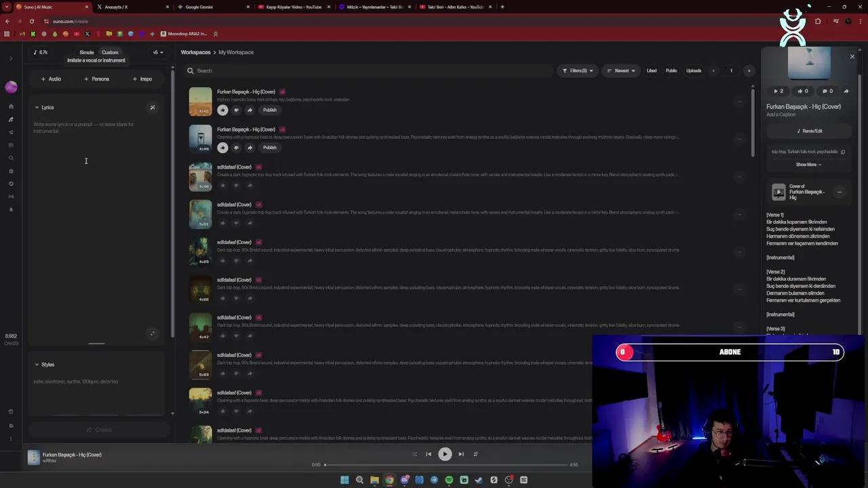Image resolution: width=868 pixels, height=488 pixels.
Task: Toggle the Liked filter
Action: point(652,70)
